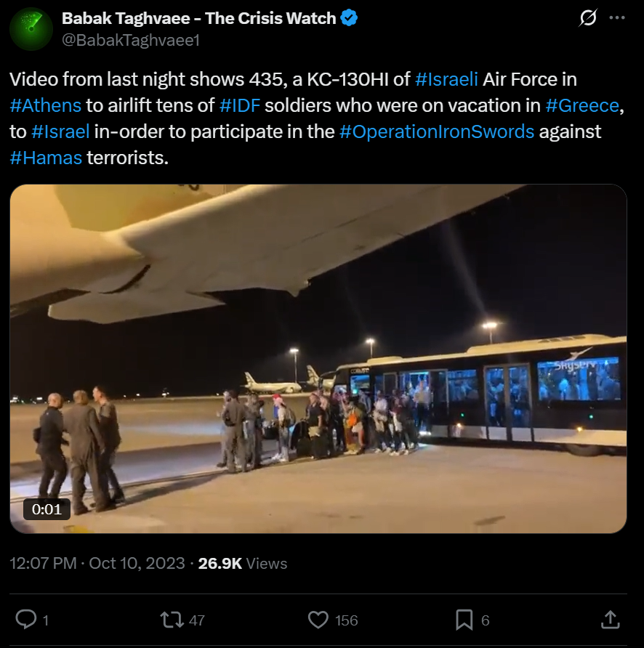Like the post with the heart icon
The image size is (644, 648).
[318, 620]
